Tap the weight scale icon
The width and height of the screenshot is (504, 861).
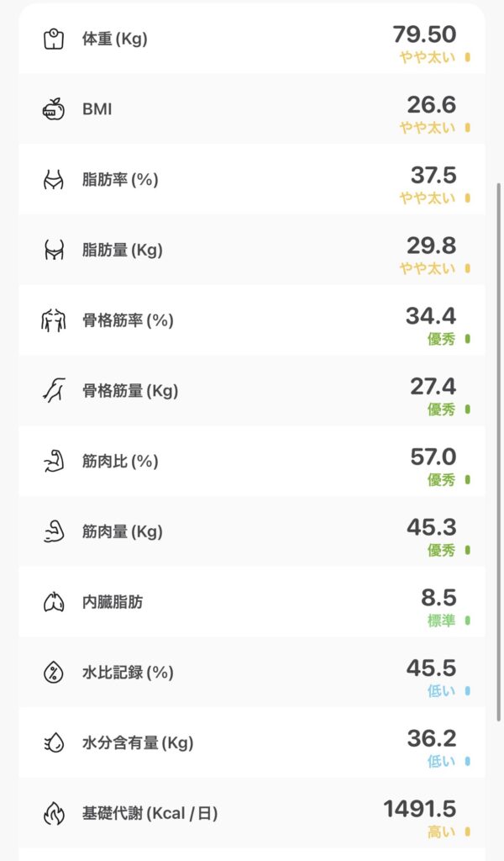54,39
